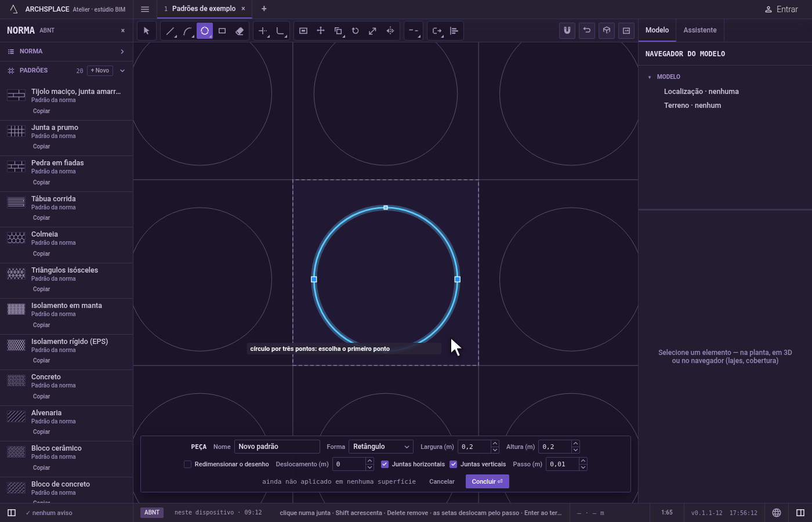Enable Redimensionar o desenho checkbox
The height and width of the screenshot is (522, 812).
(x=187, y=464)
